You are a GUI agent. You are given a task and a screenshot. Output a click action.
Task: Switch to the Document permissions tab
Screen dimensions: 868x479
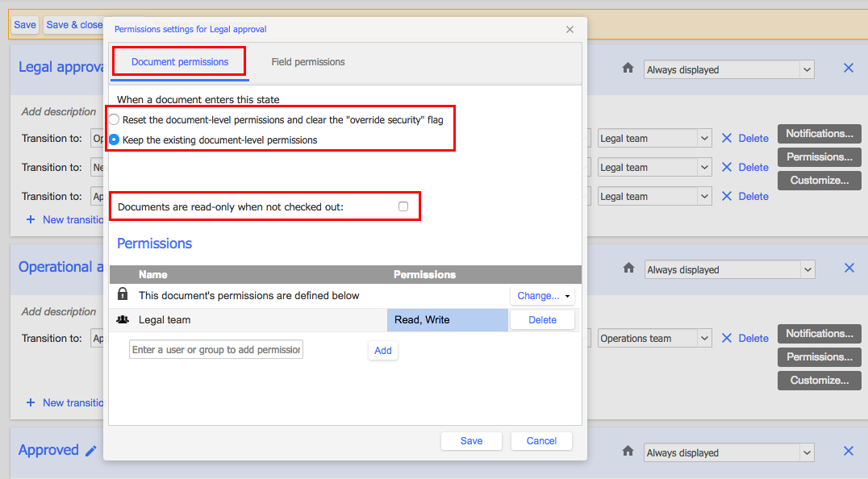[x=180, y=62]
